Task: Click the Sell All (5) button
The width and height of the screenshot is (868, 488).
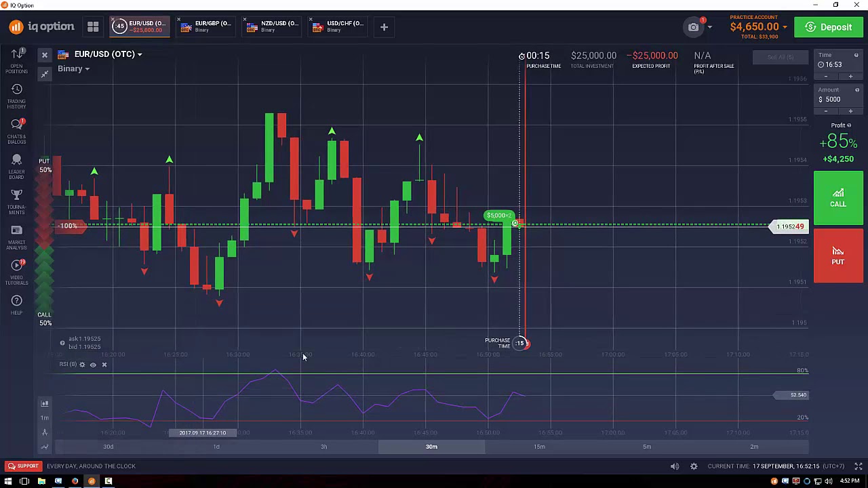Action: coord(781,57)
